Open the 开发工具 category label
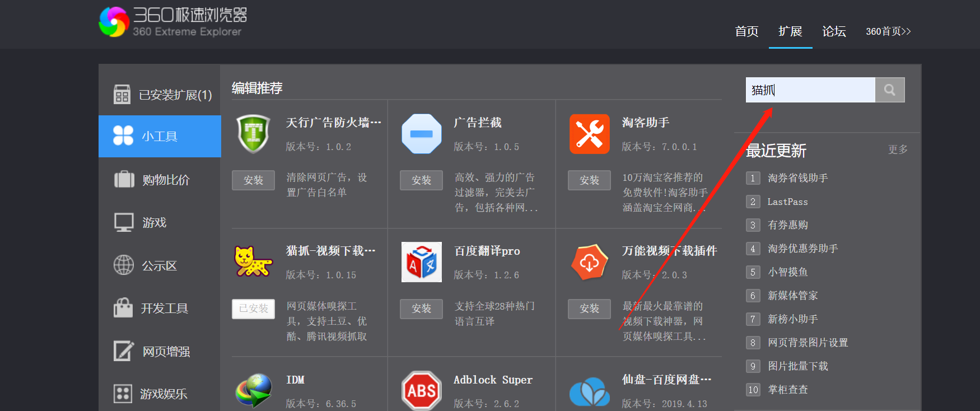Screen dimensions: 980x411 pos(165,308)
